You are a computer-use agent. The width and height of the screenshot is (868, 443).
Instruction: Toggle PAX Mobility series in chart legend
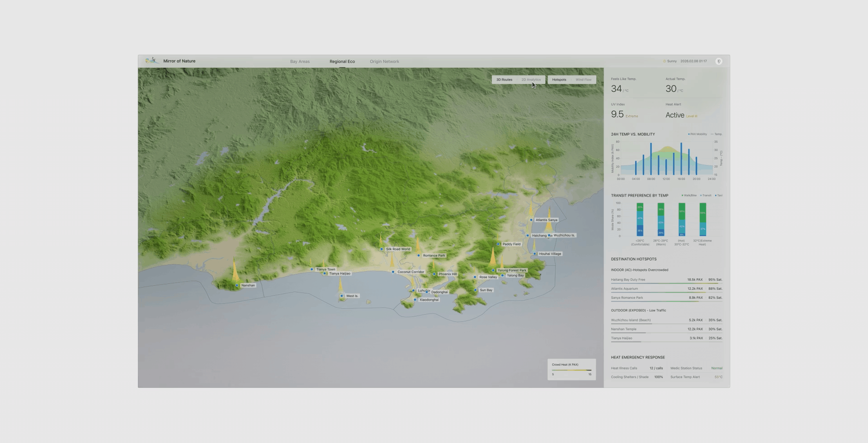click(x=698, y=134)
